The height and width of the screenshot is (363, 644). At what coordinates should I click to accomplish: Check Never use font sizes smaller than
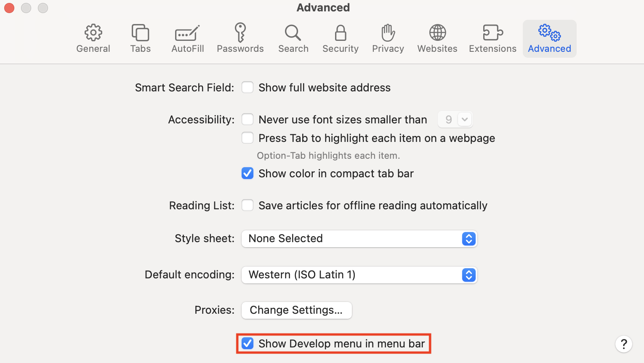247,119
